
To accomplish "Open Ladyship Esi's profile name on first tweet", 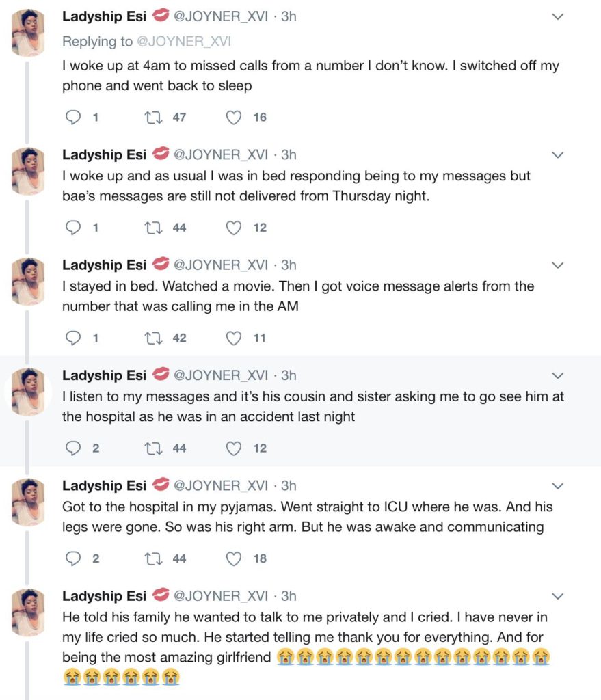I will coord(105,17).
